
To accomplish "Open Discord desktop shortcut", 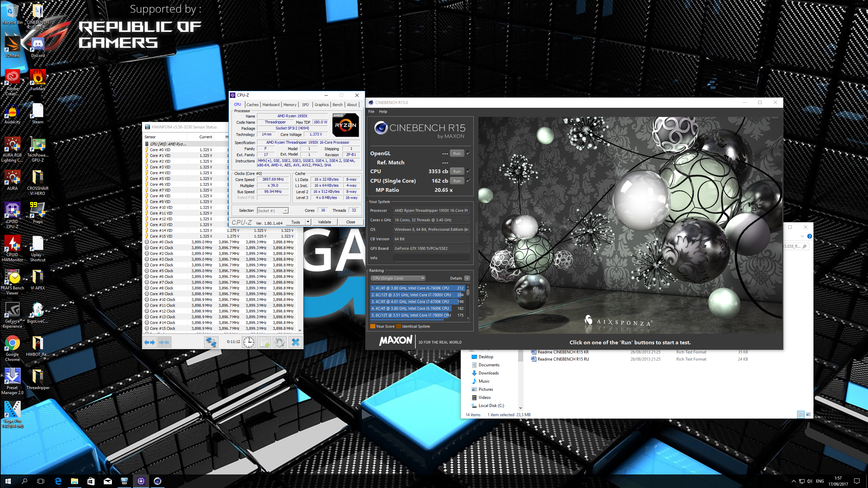I will [38, 47].
